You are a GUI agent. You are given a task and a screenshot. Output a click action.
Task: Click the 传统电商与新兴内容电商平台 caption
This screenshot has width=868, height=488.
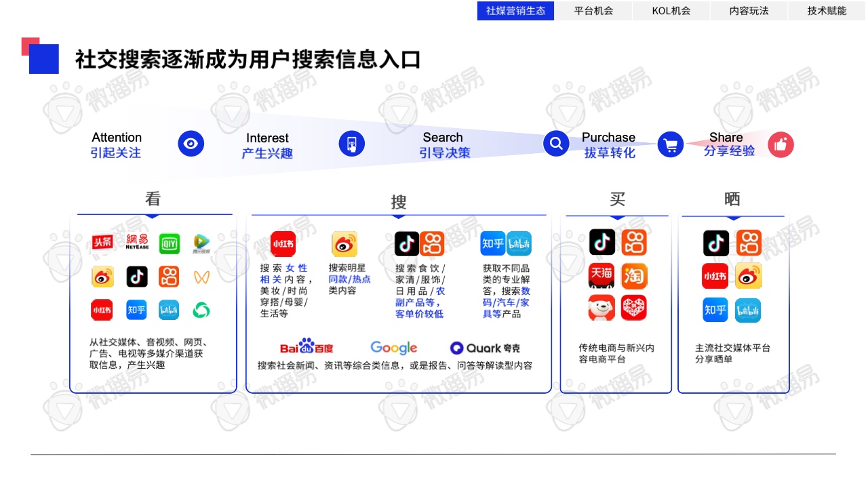(x=616, y=354)
